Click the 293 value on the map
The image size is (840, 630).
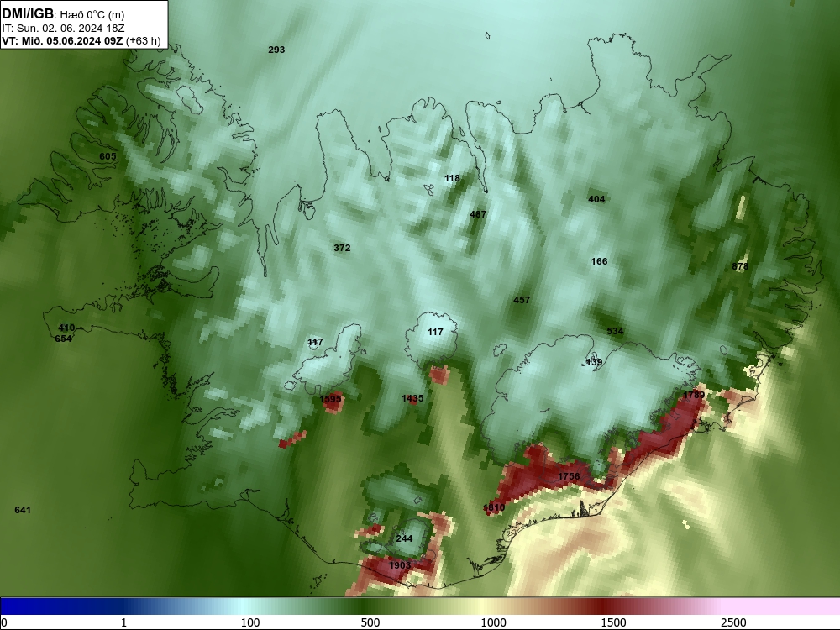[x=276, y=50]
